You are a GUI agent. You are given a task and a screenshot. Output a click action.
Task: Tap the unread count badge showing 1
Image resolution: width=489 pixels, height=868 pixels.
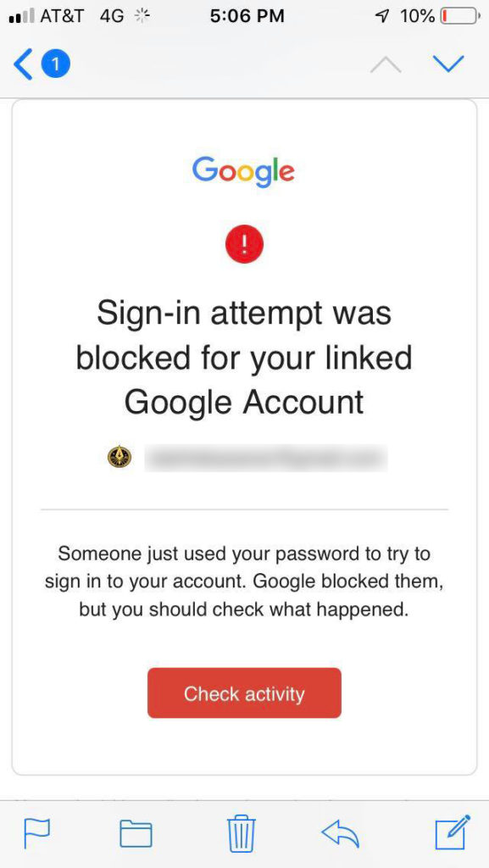coord(55,64)
